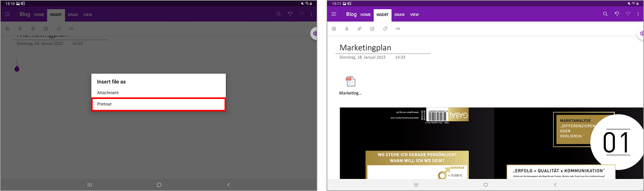Select INSERT tab on the dimmed dialog screen
Screen dimensions: 644x191
56,15
